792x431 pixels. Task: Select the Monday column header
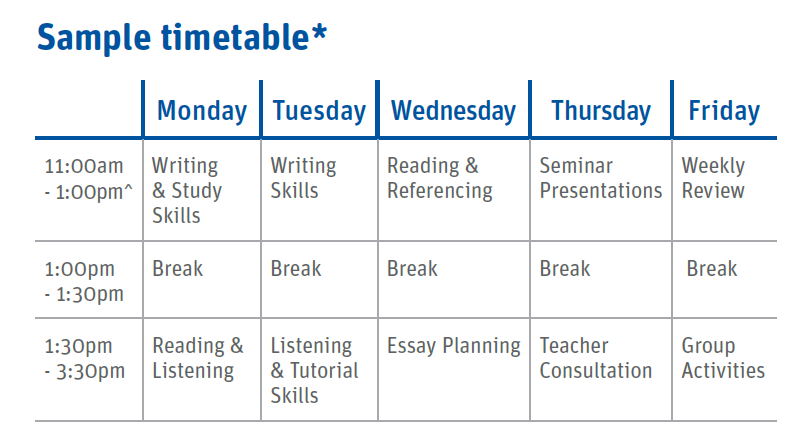click(202, 111)
